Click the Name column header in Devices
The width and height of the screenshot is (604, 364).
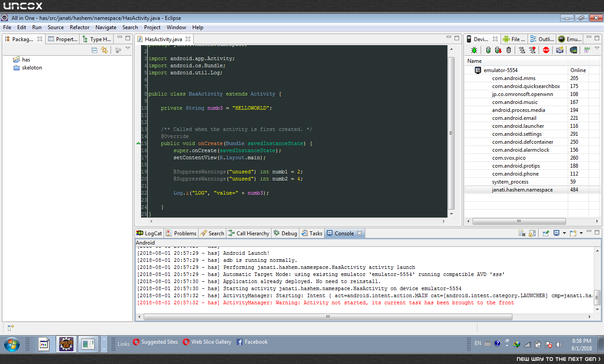pos(516,61)
